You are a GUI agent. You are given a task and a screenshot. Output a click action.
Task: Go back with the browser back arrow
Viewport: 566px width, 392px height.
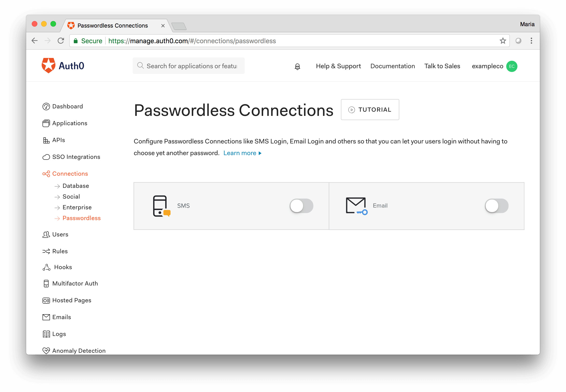35,41
